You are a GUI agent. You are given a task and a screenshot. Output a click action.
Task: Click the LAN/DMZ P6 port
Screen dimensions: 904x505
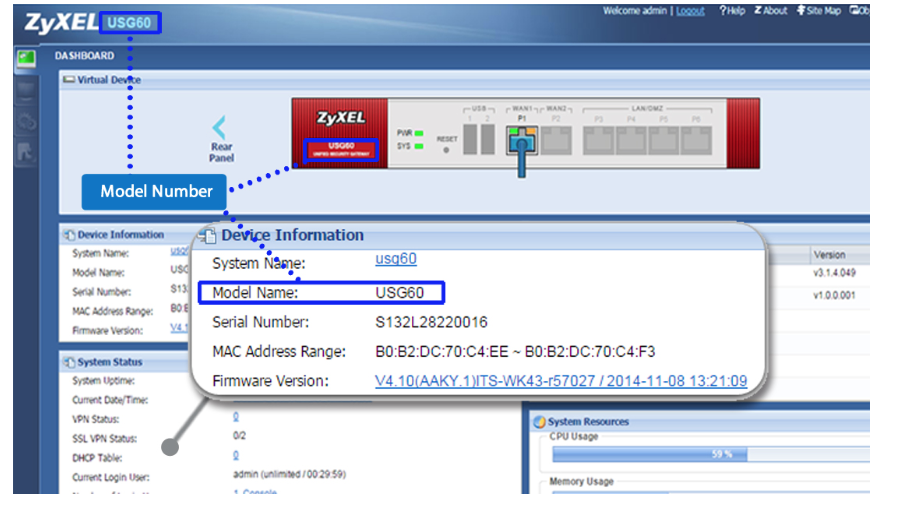coord(696,141)
